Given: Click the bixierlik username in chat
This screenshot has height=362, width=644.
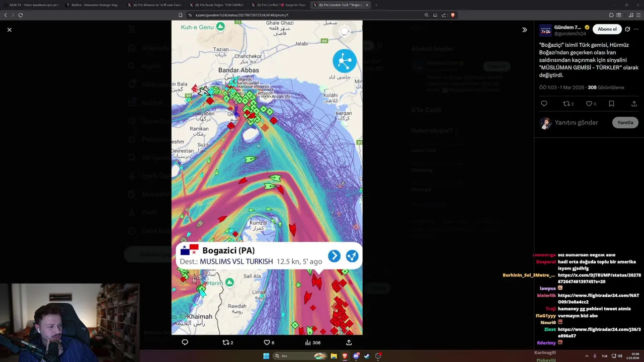Looking at the screenshot, I should tap(546, 296).
